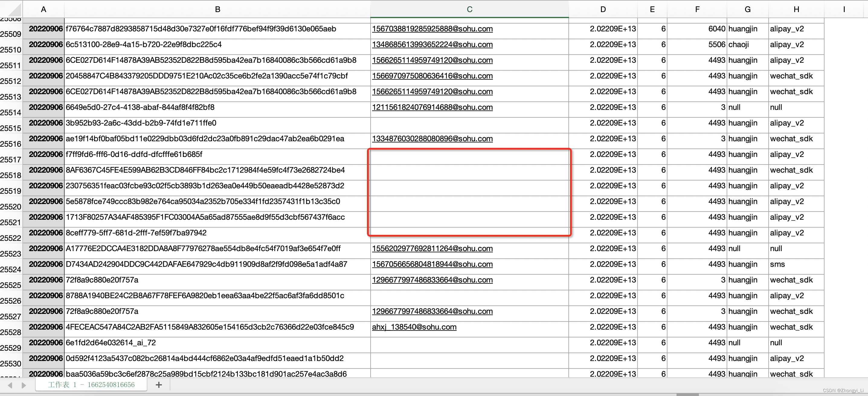Select cell starting 0d592f4123a5437c082bc268

[217, 361]
